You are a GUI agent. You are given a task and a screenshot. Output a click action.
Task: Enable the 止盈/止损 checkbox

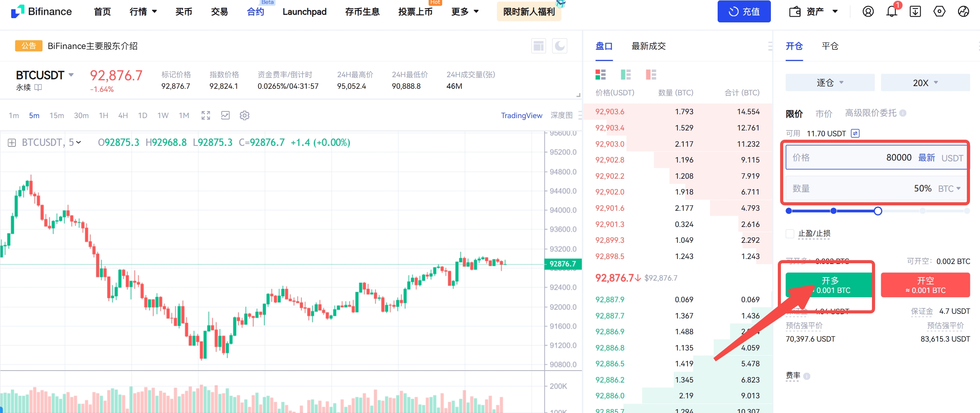click(x=790, y=234)
